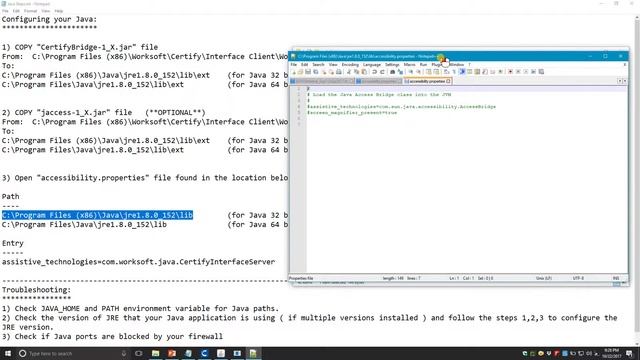Image resolution: width=640 pixels, height=360 pixels.
Task: Click 'assistive_technologies=com.worksoft.java.CertifyInterfaceServer' line in Notepad
Action: [138, 262]
